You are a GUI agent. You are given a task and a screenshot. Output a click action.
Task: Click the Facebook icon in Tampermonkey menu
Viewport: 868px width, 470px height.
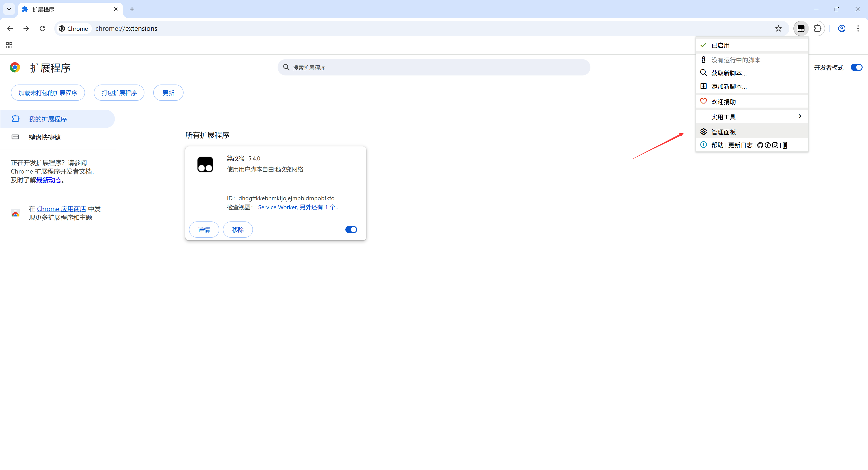[x=768, y=145]
